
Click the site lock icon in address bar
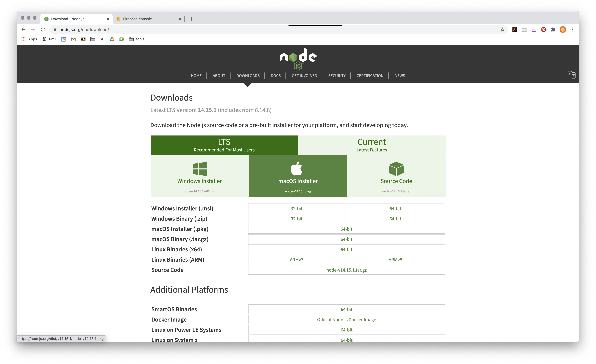pos(55,30)
